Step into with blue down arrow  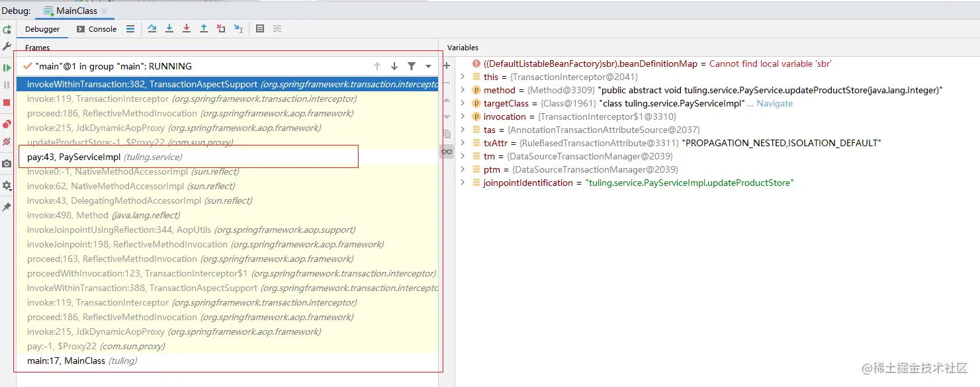169,28
